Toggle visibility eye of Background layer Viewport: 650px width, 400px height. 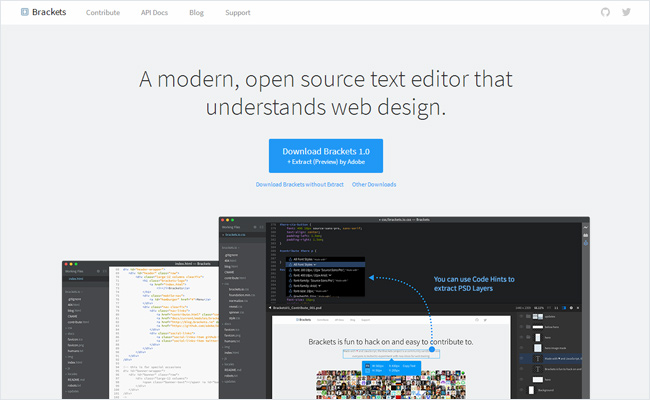521,390
